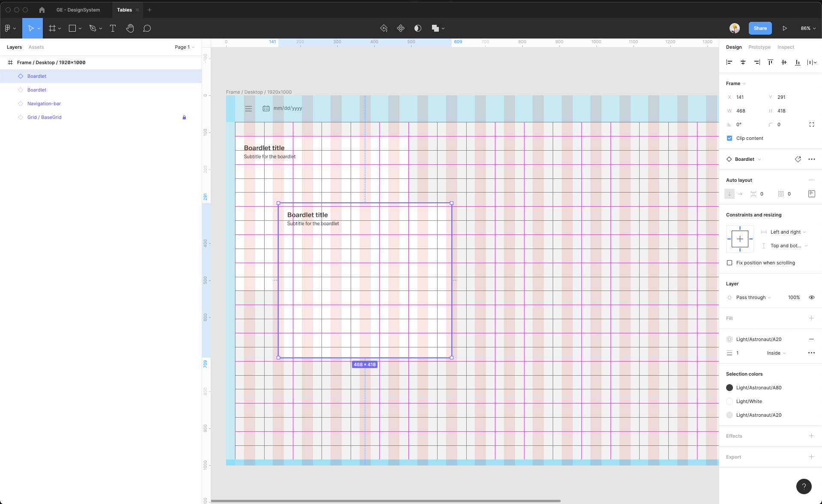The height and width of the screenshot is (504, 822).
Task: Open the Page 1 dropdown
Action: point(184,47)
